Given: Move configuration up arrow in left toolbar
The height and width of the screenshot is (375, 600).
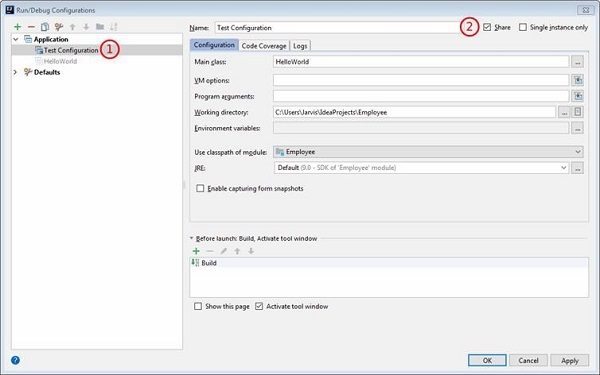Looking at the screenshot, I should pos(72,27).
